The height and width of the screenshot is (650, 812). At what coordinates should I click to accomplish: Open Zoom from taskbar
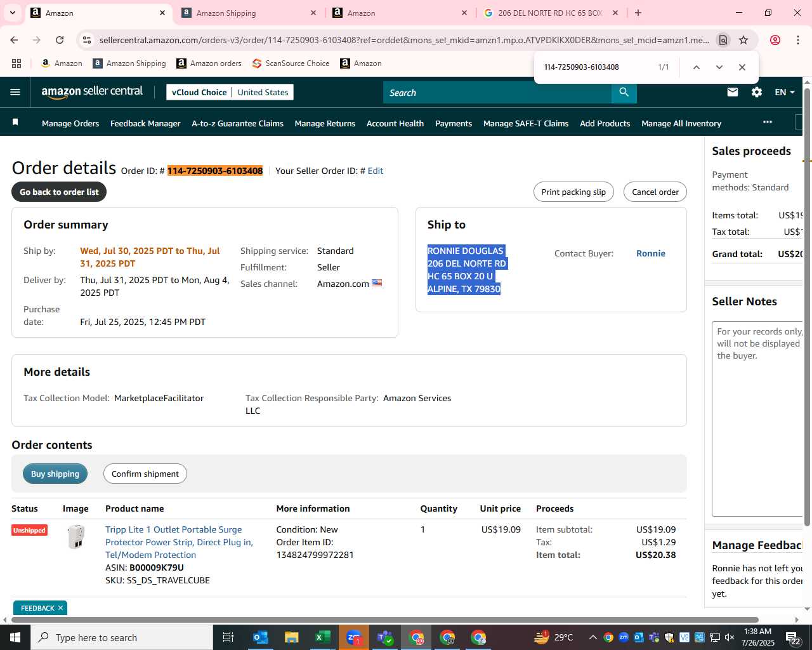coord(354,637)
